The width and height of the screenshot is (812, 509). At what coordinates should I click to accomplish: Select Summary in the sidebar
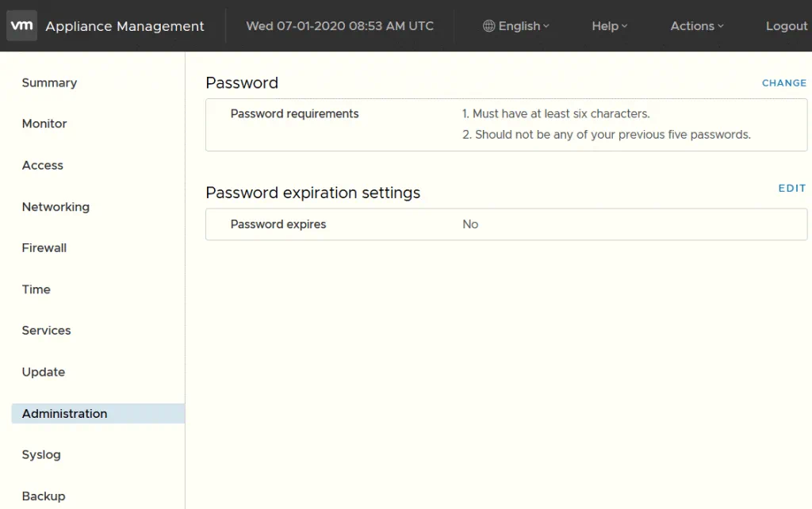[49, 82]
